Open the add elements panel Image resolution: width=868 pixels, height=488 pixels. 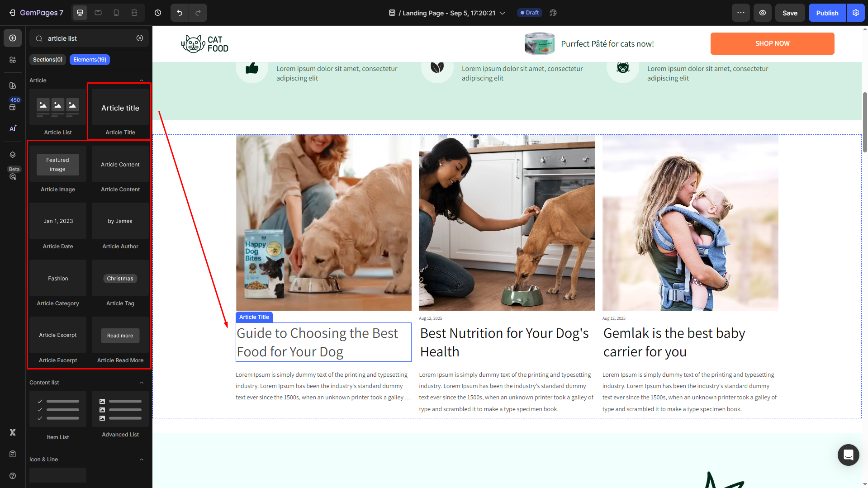point(13,38)
